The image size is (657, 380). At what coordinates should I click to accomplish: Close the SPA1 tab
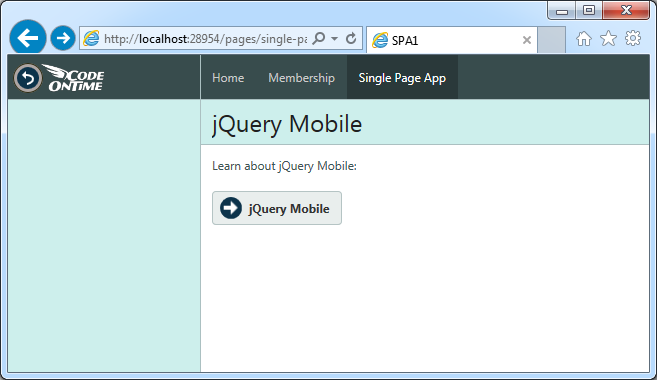click(527, 40)
